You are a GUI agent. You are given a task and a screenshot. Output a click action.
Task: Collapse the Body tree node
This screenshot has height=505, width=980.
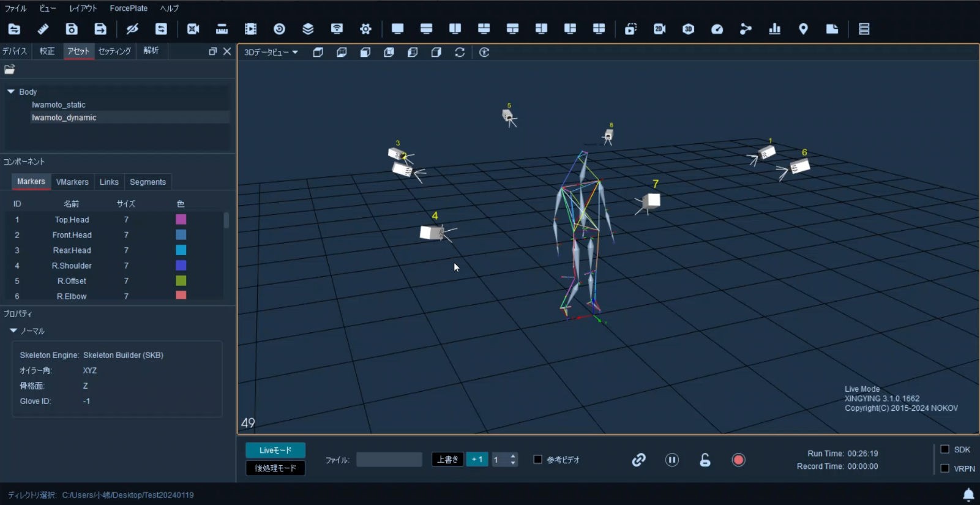tap(11, 91)
